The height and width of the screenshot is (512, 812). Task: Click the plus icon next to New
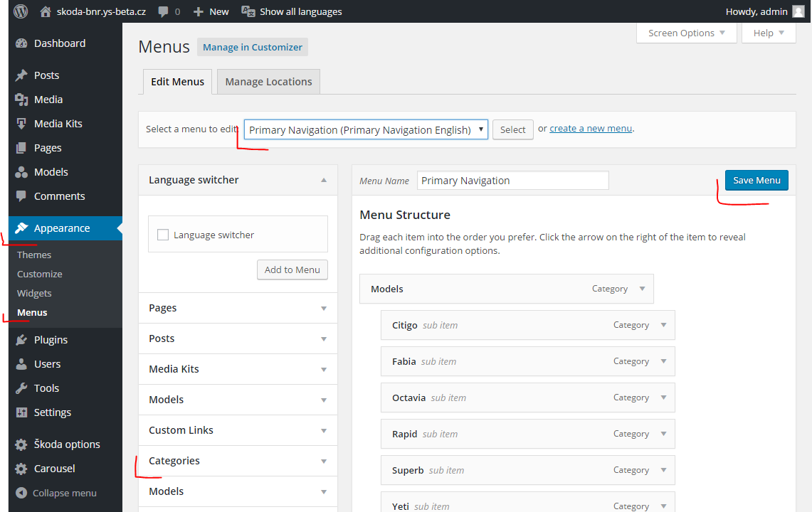pyautogui.click(x=199, y=11)
